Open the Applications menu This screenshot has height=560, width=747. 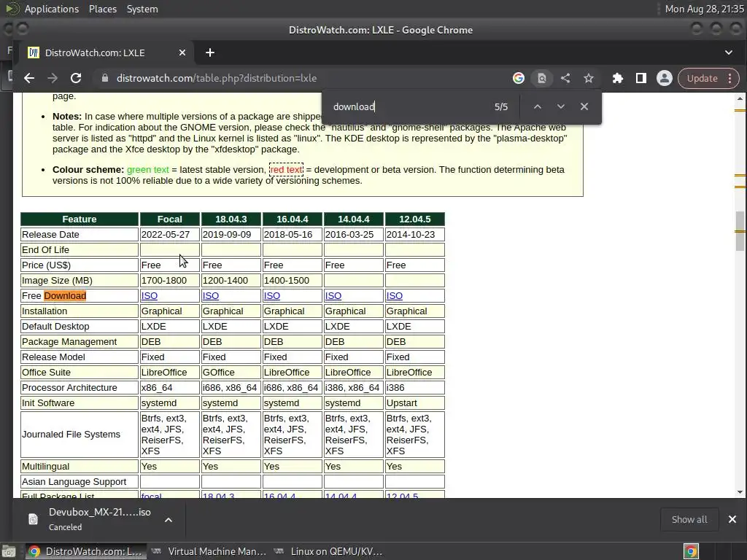tap(52, 9)
